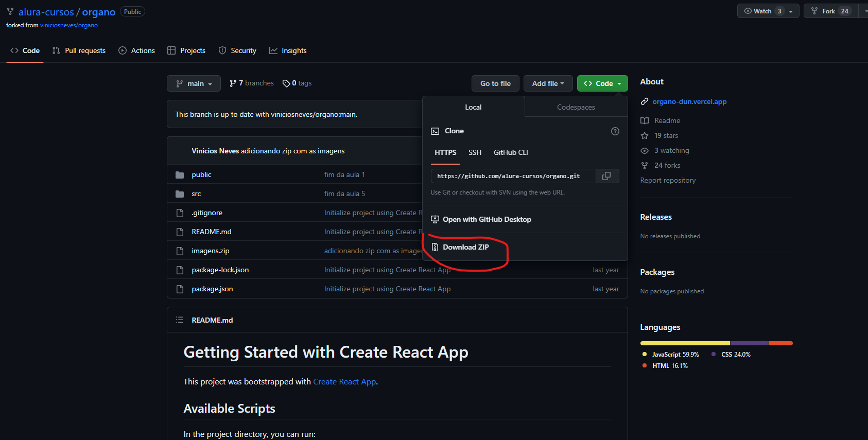Screen dimensions: 868x440
Task: Select the SSH clone option
Action: pos(475,152)
